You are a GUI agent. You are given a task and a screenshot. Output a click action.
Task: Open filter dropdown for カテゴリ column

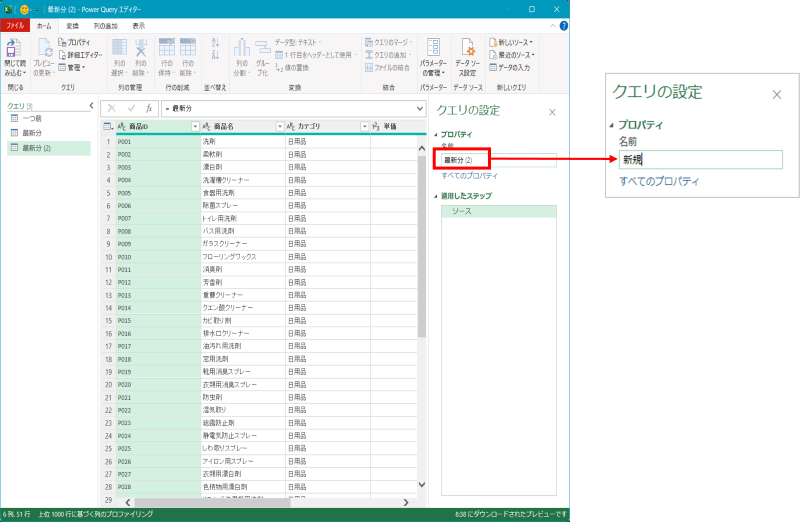coord(364,126)
